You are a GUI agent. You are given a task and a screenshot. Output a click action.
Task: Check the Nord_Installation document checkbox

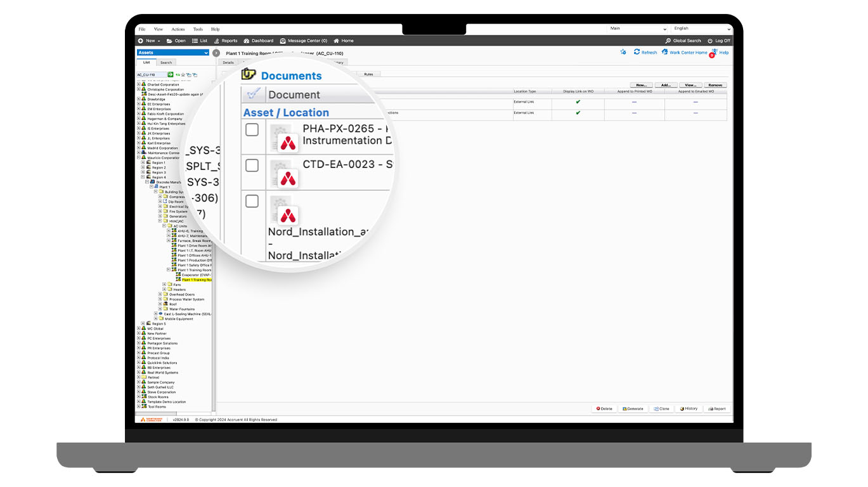[252, 200]
